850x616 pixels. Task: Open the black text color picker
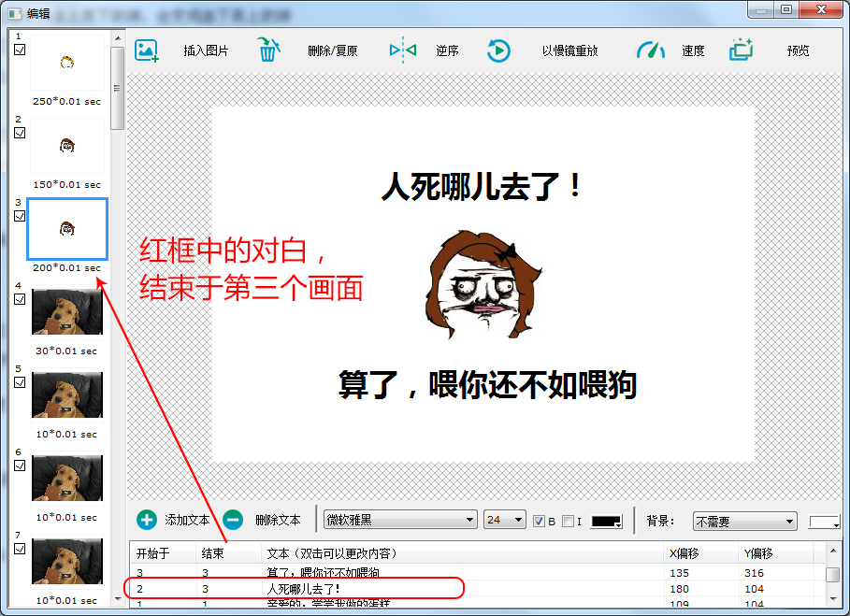(606, 522)
